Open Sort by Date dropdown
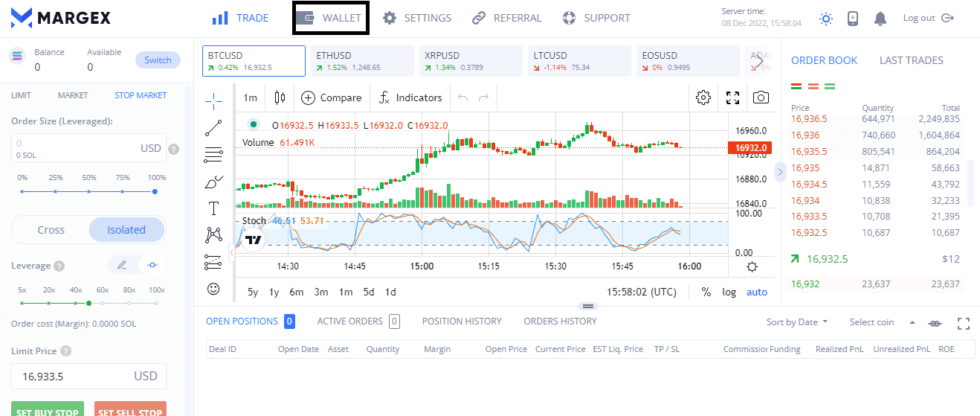Screen dimensions: 980x416 pyautogui.click(x=797, y=322)
